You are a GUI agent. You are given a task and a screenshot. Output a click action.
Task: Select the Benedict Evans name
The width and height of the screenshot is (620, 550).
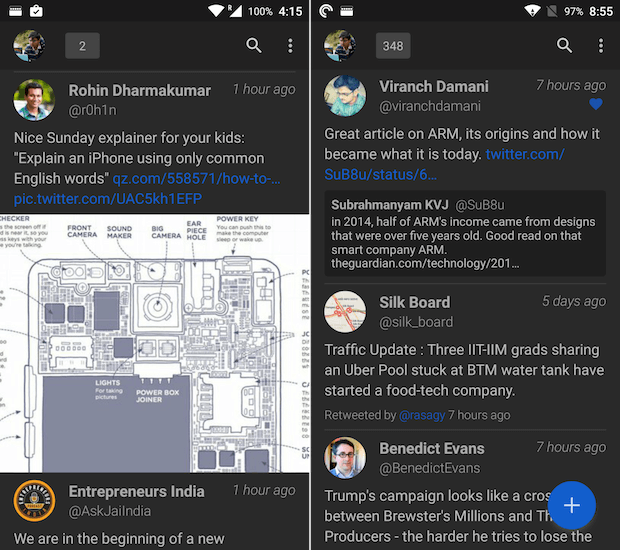(x=432, y=449)
